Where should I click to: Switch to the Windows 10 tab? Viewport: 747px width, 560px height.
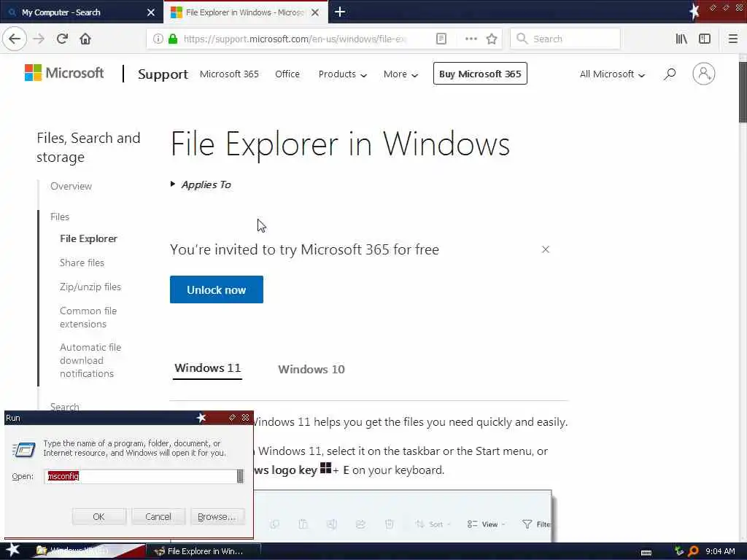(311, 369)
